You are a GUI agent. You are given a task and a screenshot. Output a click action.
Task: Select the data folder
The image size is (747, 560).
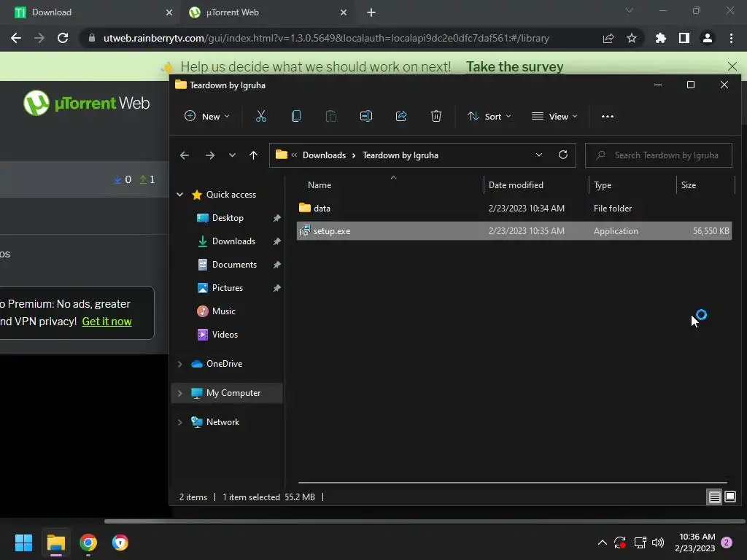pyautogui.click(x=514, y=208)
